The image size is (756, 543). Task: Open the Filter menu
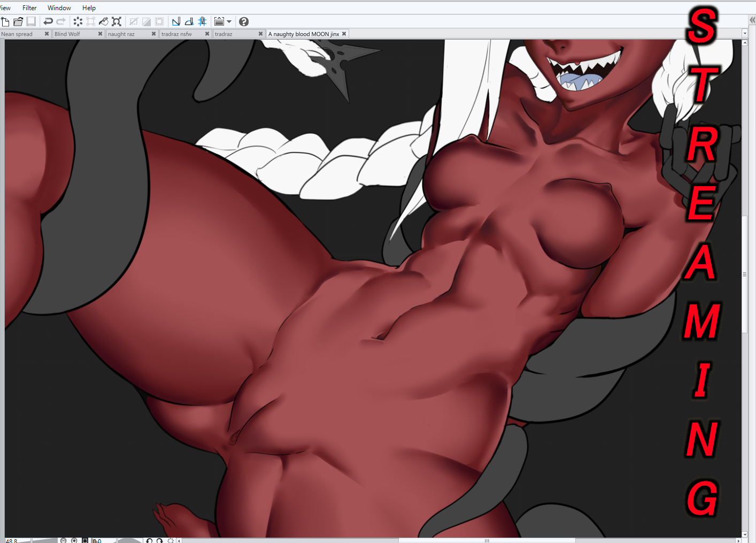click(x=29, y=8)
